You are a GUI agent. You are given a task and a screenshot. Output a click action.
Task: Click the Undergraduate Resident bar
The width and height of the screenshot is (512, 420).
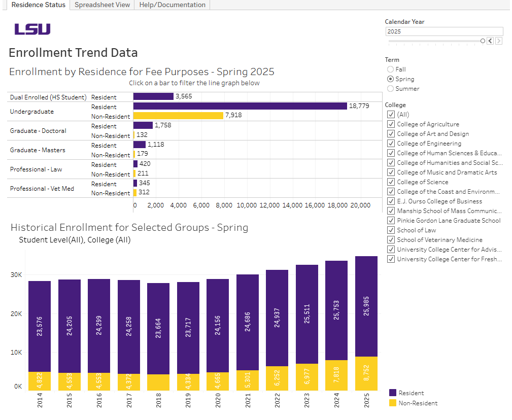[x=238, y=107]
